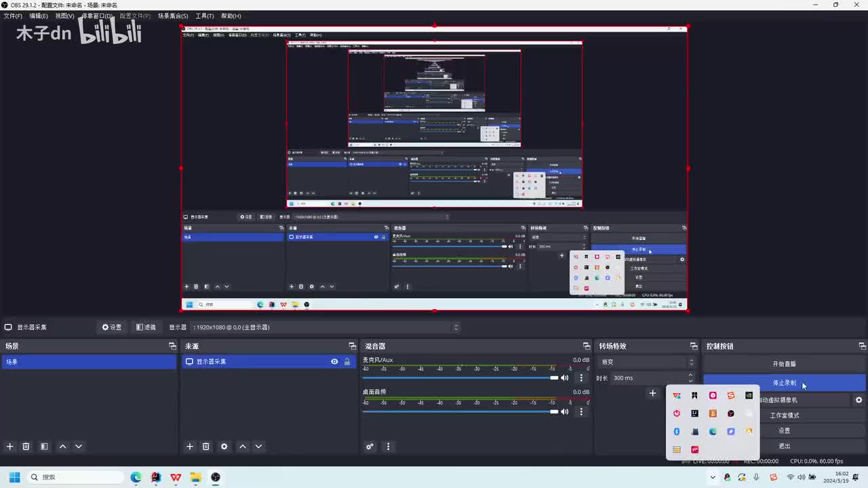Open the 渐变 transition type dropdown
868x488 pixels.
click(x=647, y=362)
